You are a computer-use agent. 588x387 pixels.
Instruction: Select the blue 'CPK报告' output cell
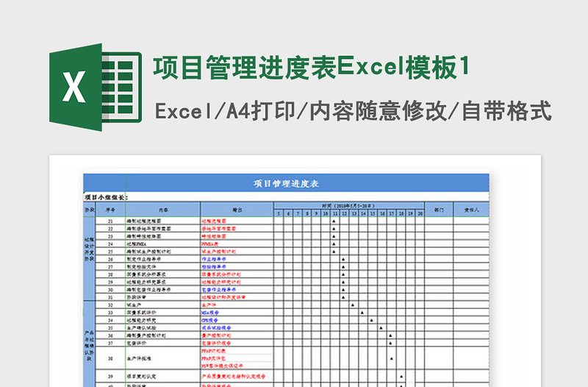click(x=237, y=320)
